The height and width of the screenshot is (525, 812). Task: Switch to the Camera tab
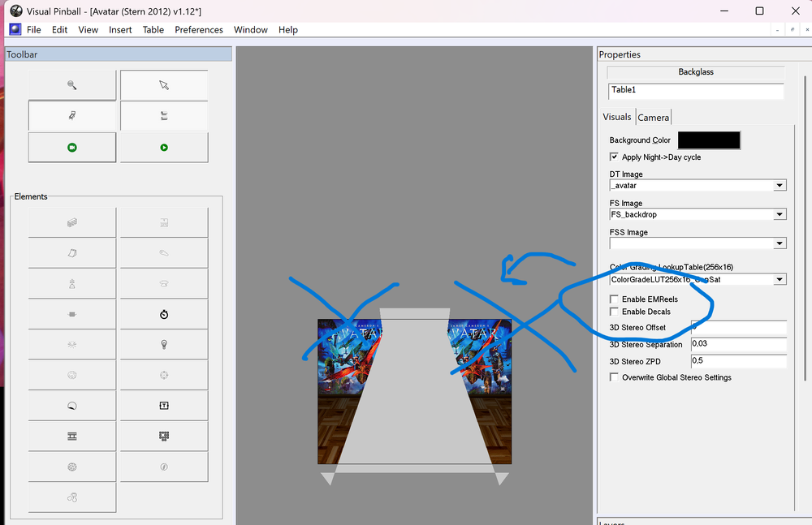pyautogui.click(x=653, y=118)
